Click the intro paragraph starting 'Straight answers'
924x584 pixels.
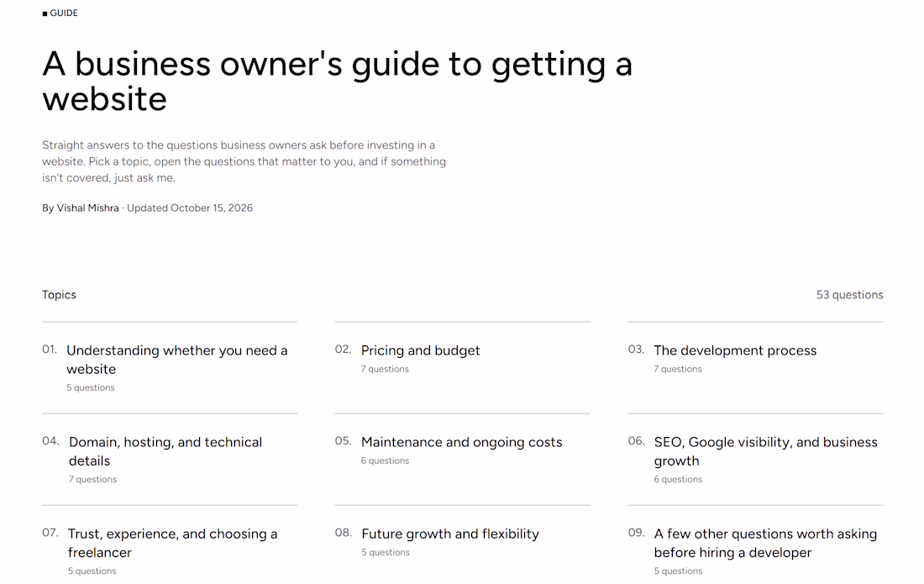[244, 161]
